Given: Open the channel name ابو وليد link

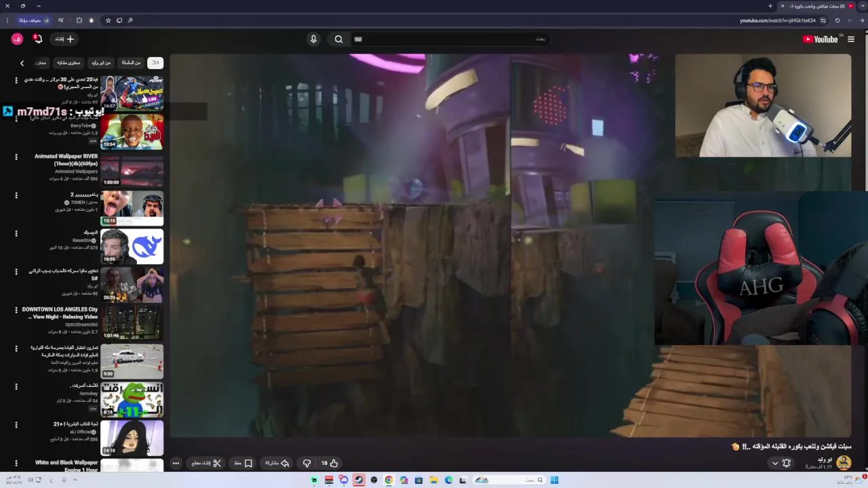Looking at the screenshot, I should (824, 460).
